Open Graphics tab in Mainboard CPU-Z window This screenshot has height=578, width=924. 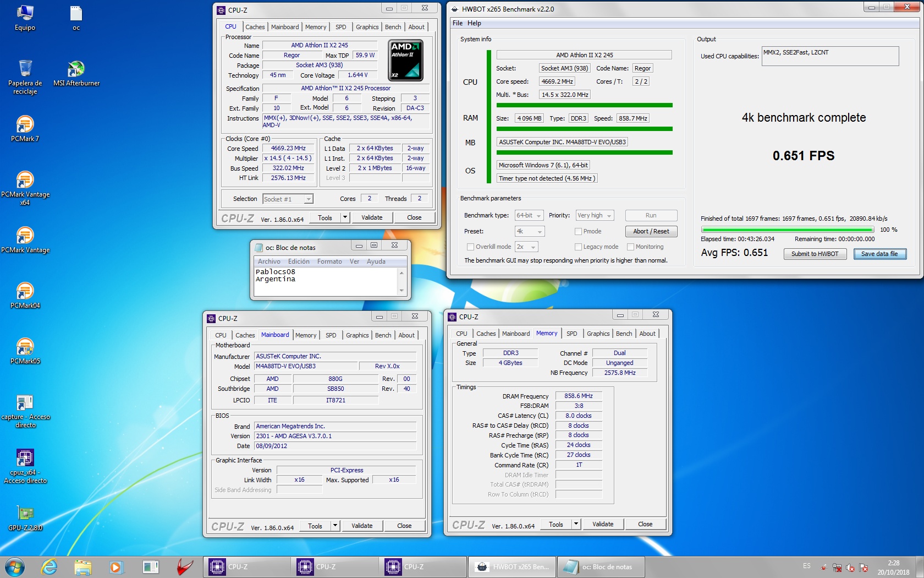(358, 335)
